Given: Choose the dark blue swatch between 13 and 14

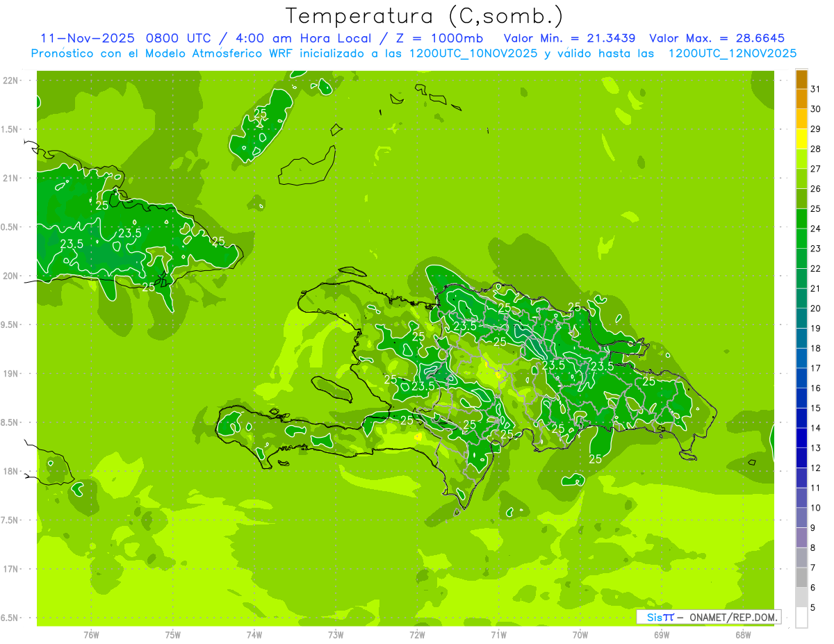Looking at the screenshot, I should tap(801, 438).
